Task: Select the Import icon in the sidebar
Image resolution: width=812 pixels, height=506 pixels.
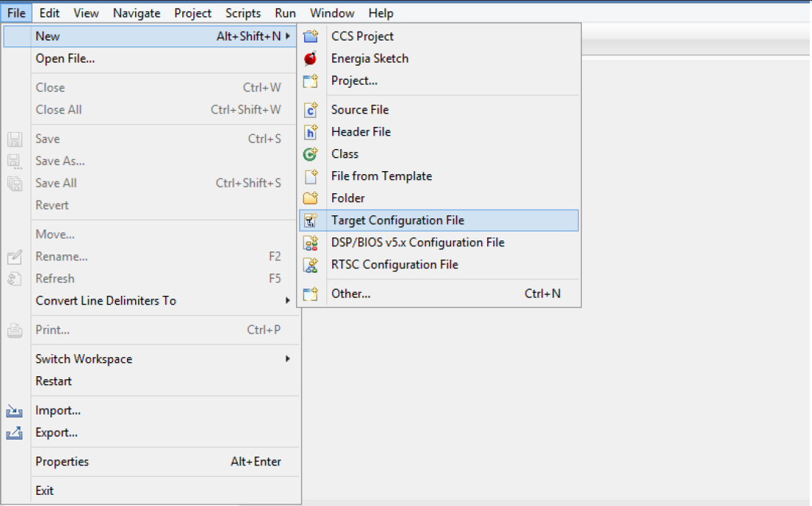Action: pos(15,410)
